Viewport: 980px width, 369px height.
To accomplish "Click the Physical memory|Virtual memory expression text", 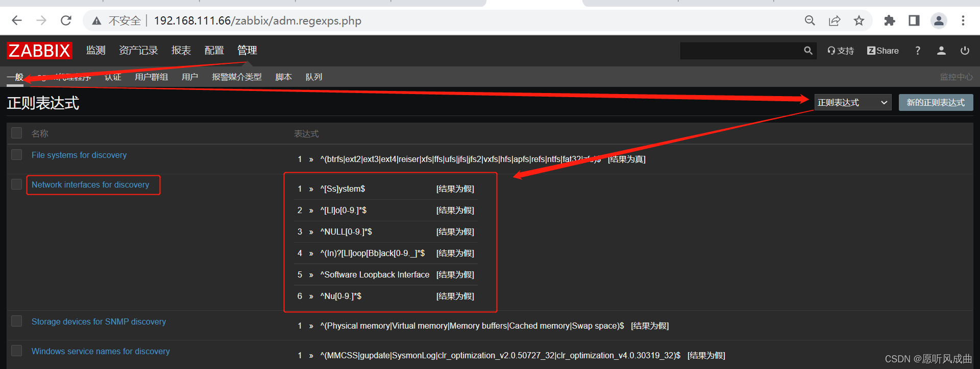I will click(472, 326).
